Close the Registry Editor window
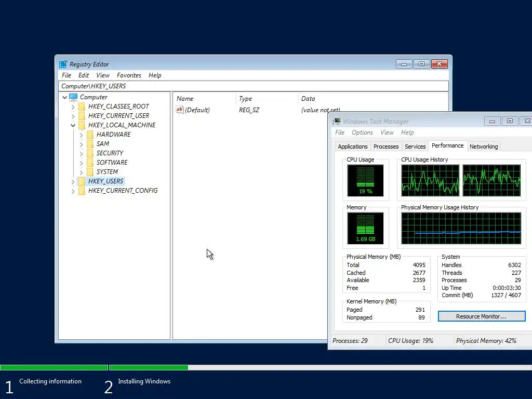532x399 pixels. coord(440,64)
